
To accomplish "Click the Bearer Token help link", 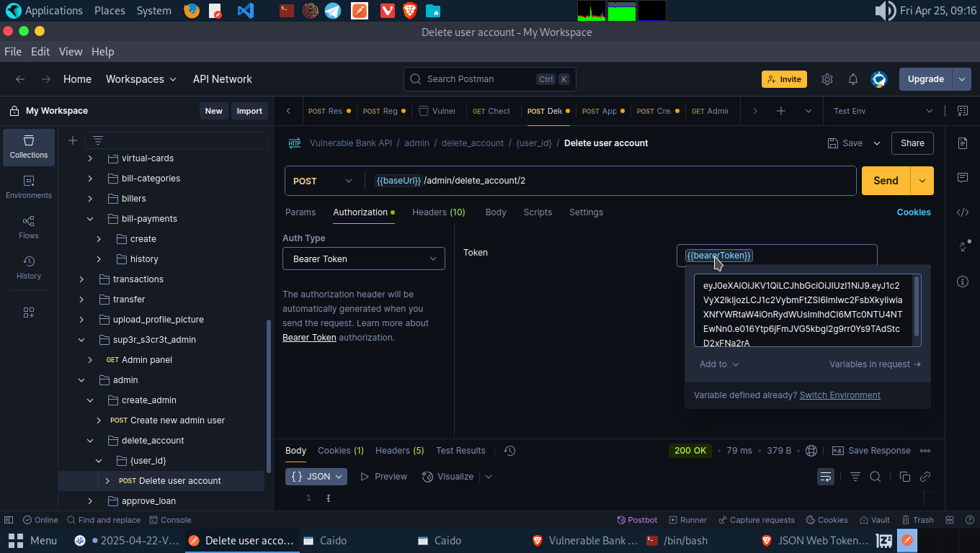I will coord(309,338).
